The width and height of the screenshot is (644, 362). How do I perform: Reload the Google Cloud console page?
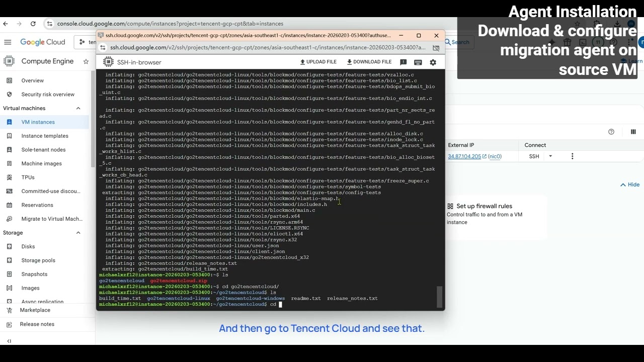[x=33, y=24]
